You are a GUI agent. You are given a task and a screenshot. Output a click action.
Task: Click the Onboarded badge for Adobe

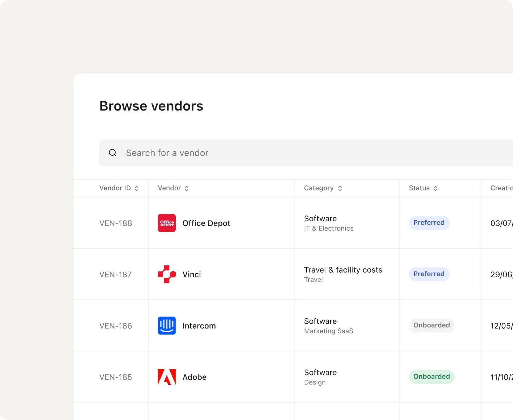pos(431,377)
